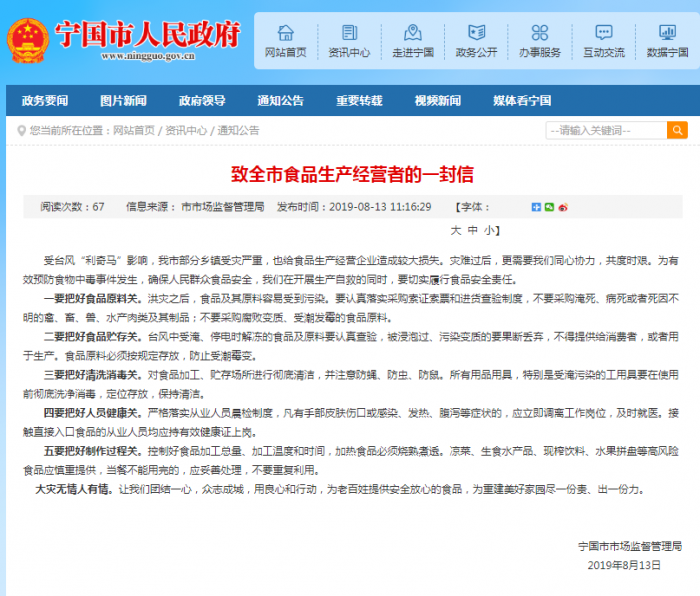Click the national emblem logo
The height and width of the screenshot is (596, 700).
[x=28, y=40]
